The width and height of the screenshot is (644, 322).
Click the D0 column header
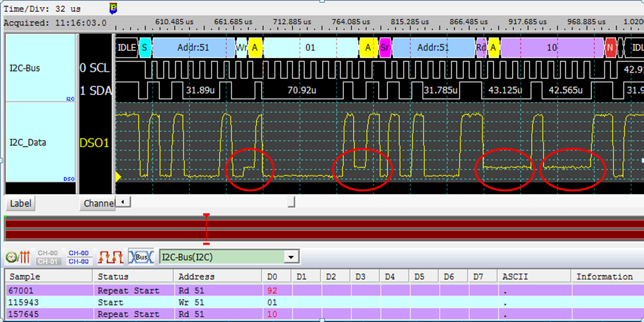coord(276,276)
